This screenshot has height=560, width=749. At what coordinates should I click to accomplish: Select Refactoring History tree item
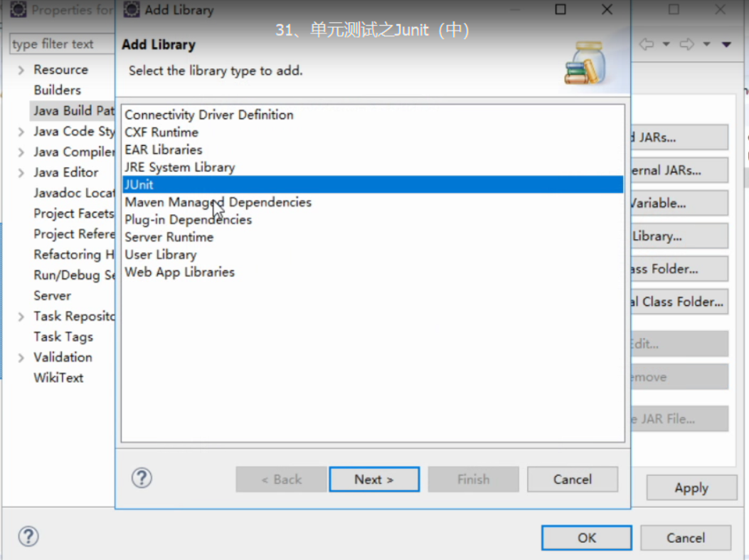pos(73,255)
